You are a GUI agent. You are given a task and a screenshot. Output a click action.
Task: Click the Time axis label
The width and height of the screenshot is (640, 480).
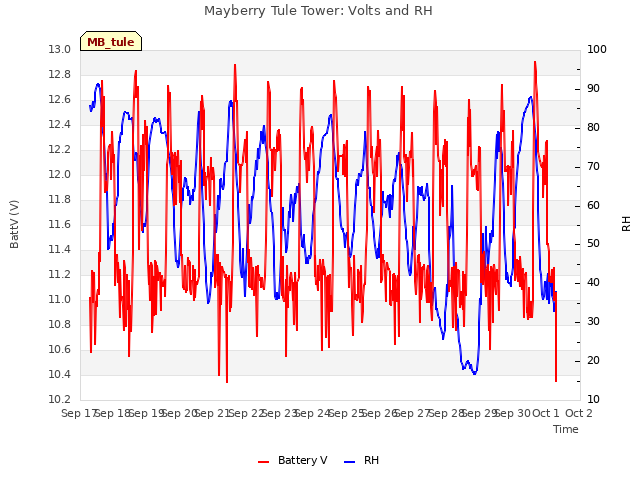[566, 429]
